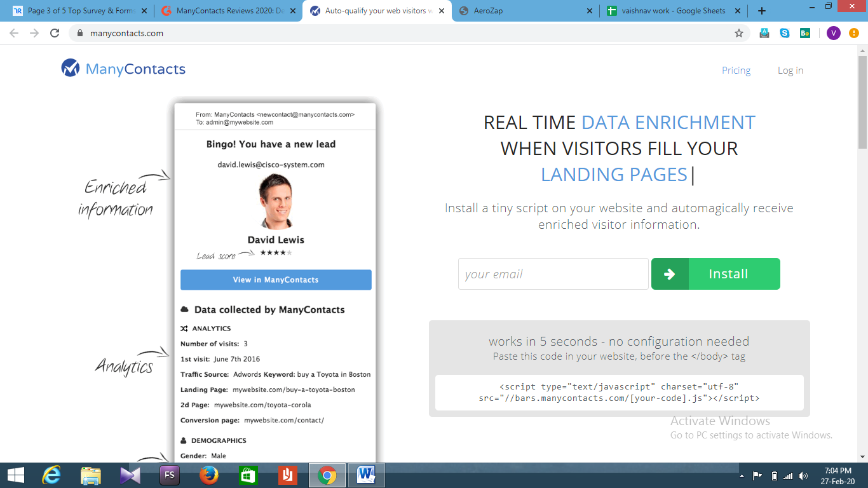Click the 2d Page mywebsite.com/toyota-corola row
The image size is (868, 488).
click(x=245, y=405)
